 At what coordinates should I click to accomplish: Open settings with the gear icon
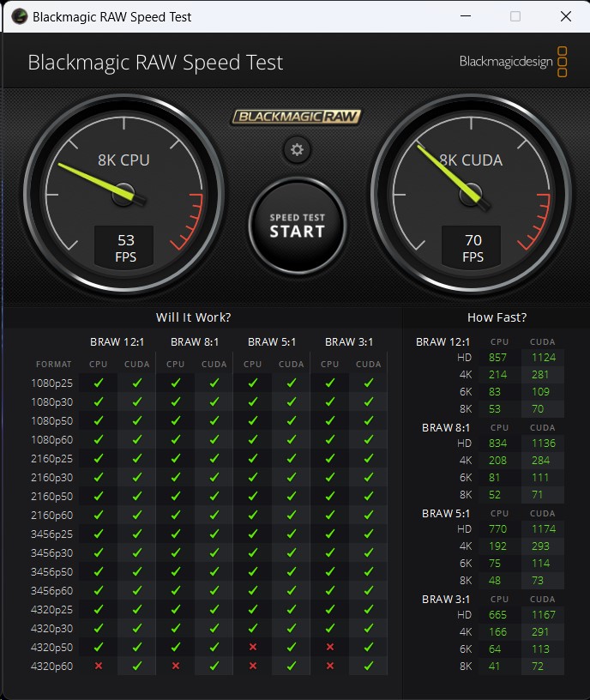click(297, 149)
